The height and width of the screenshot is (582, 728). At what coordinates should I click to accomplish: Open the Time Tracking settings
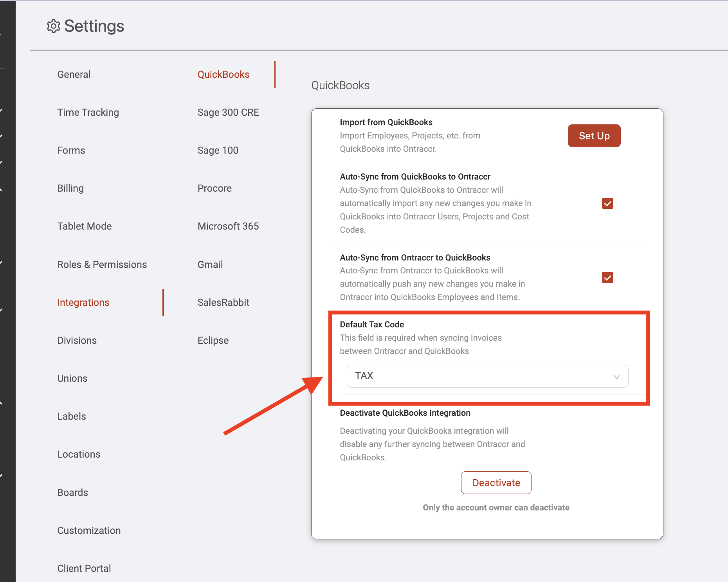click(88, 112)
